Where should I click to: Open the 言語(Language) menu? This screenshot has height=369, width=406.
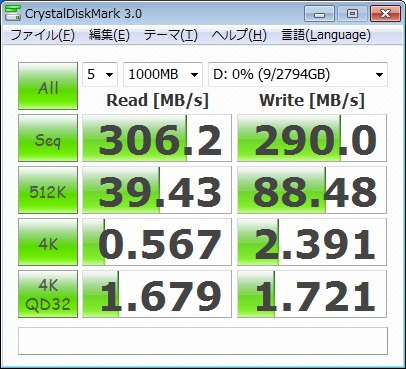click(326, 35)
